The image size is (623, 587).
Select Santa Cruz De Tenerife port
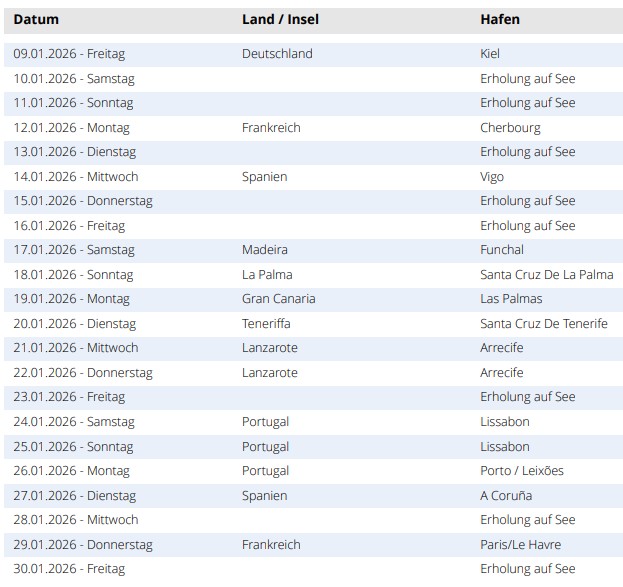pos(543,324)
